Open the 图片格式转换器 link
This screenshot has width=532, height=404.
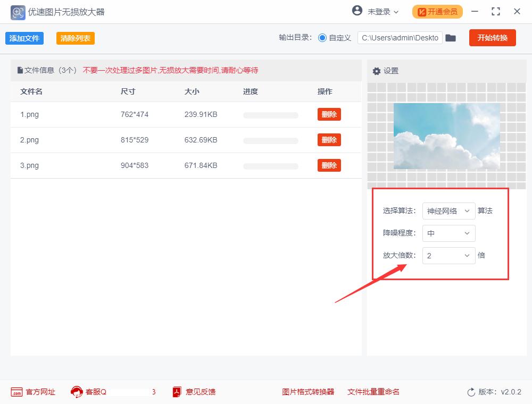(x=307, y=392)
